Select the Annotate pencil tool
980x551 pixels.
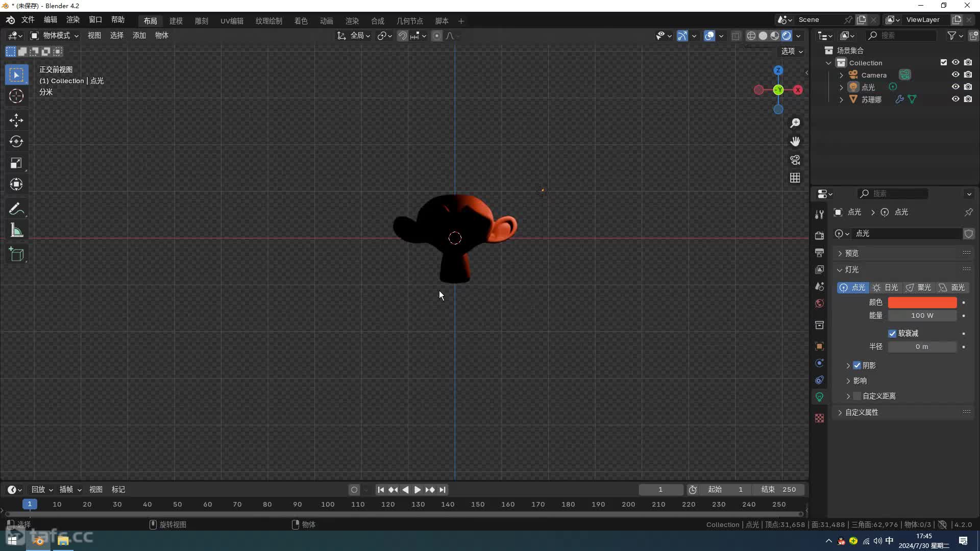(x=16, y=209)
